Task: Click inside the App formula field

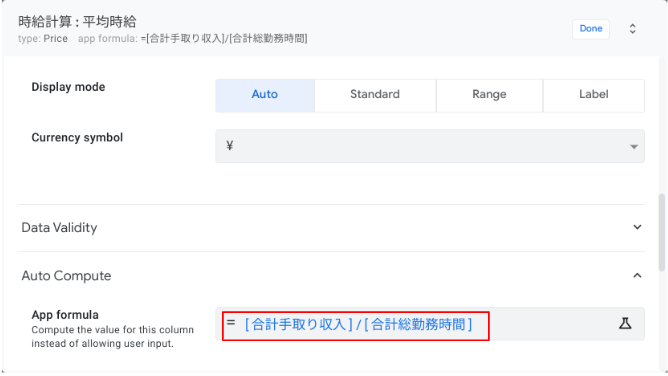Action: point(430,324)
